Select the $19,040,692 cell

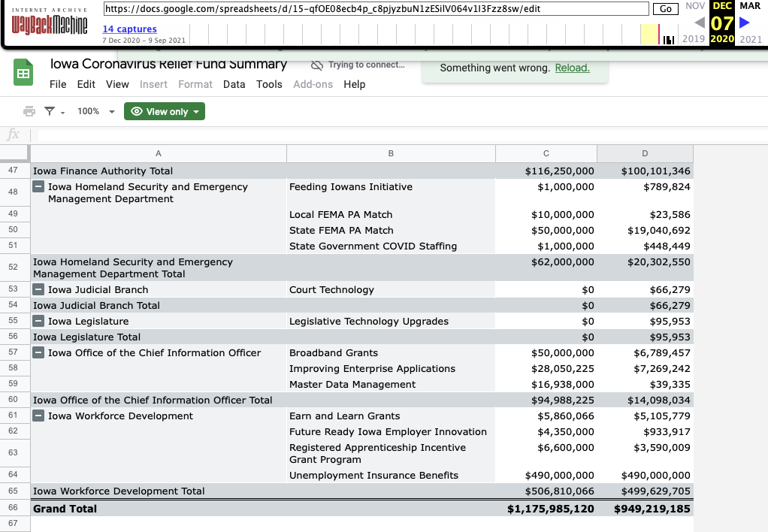(x=645, y=230)
